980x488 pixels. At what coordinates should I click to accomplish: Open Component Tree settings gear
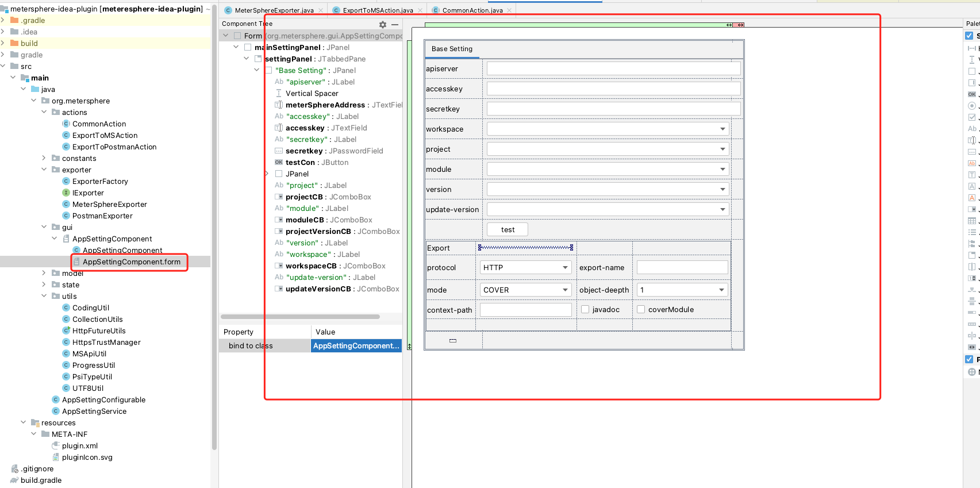(383, 25)
